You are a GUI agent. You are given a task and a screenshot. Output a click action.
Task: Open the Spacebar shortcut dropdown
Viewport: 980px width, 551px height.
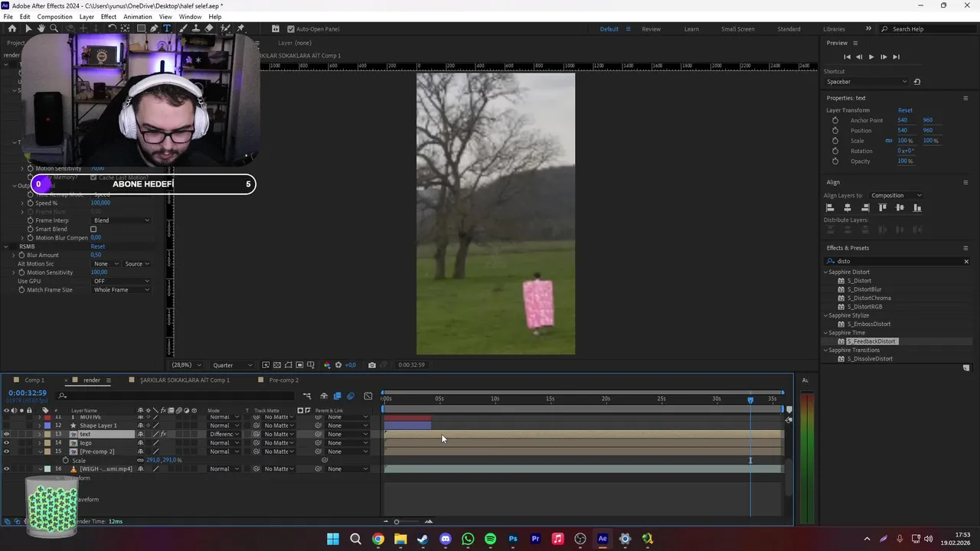pyautogui.click(x=867, y=82)
